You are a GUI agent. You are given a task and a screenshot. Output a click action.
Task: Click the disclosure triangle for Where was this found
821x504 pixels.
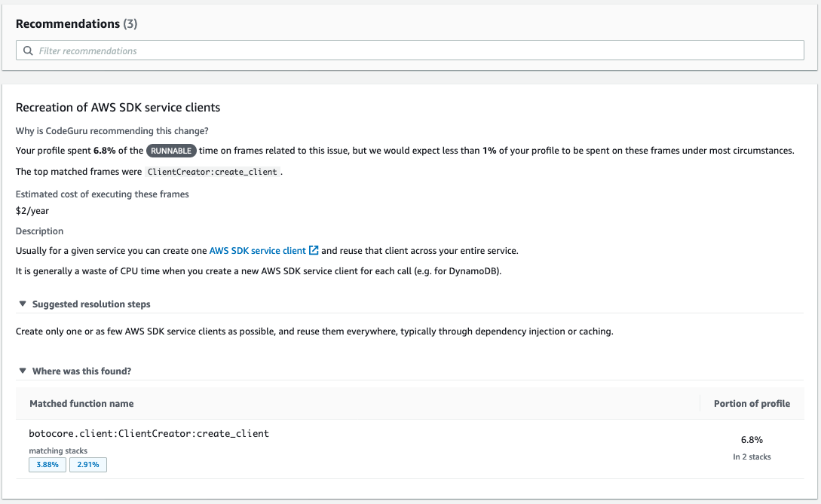pos(22,371)
